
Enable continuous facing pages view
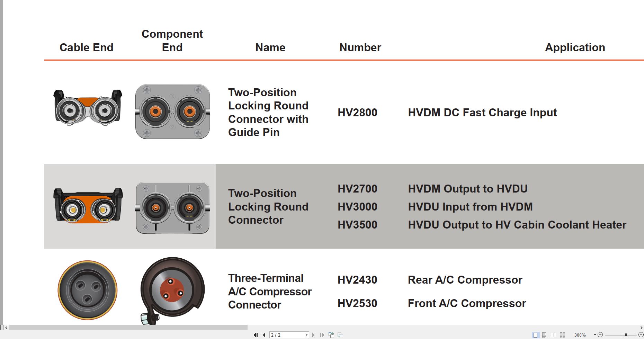pyautogui.click(x=562, y=335)
